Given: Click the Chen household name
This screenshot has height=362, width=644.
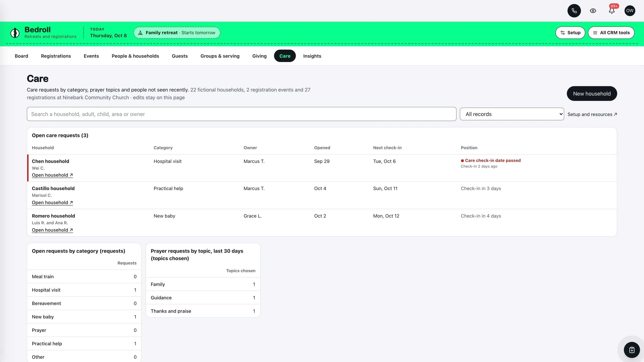Looking at the screenshot, I should tap(50, 161).
